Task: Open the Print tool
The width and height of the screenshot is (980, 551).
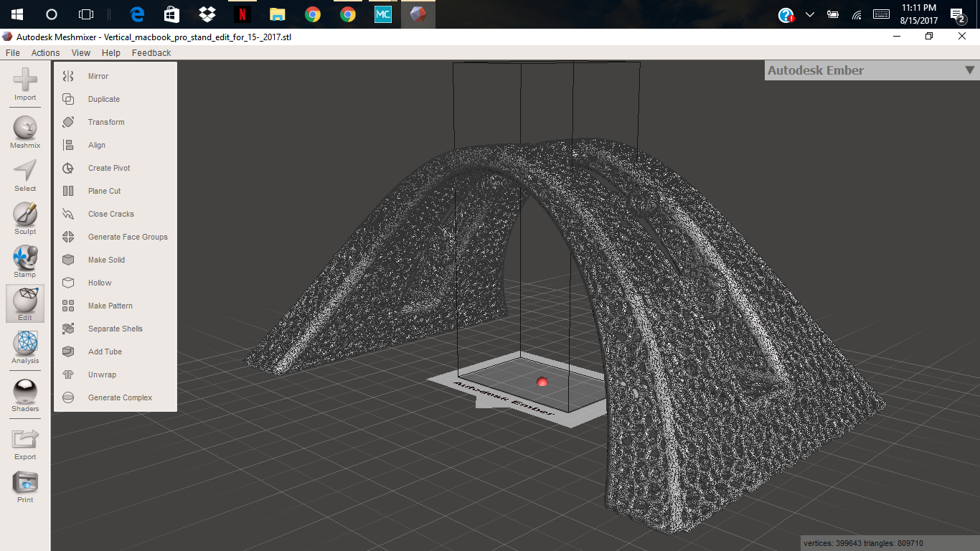Action: 25,486
